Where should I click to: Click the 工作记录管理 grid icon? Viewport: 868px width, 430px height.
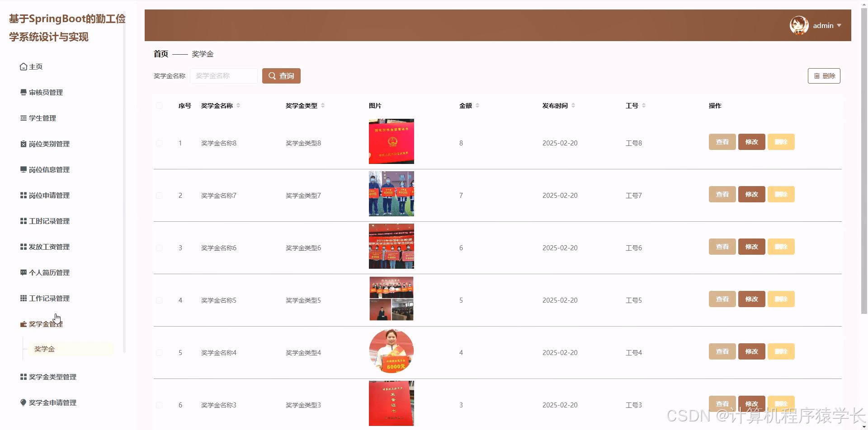[24, 298]
